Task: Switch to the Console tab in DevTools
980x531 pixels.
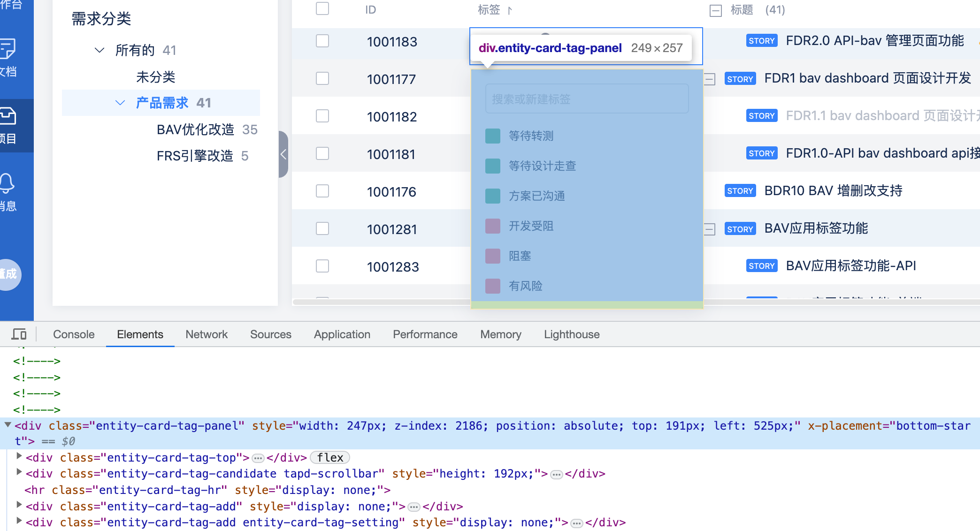Action: pos(74,334)
